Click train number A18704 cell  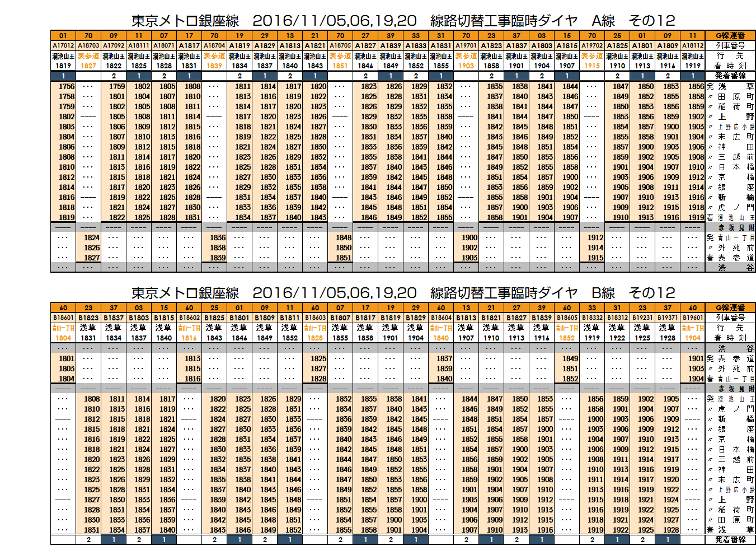pyautogui.click(x=214, y=45)
